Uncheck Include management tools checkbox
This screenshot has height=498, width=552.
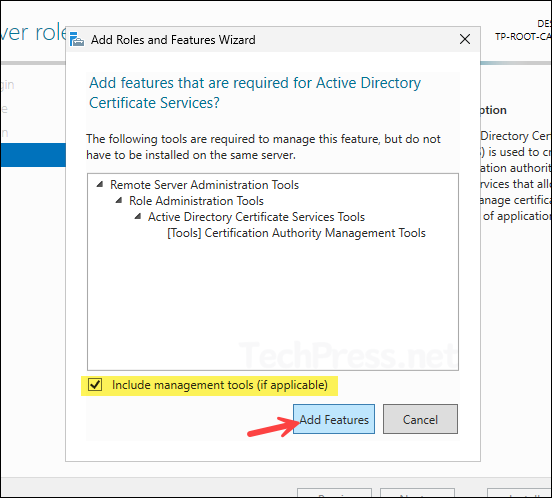click(95, 385)
